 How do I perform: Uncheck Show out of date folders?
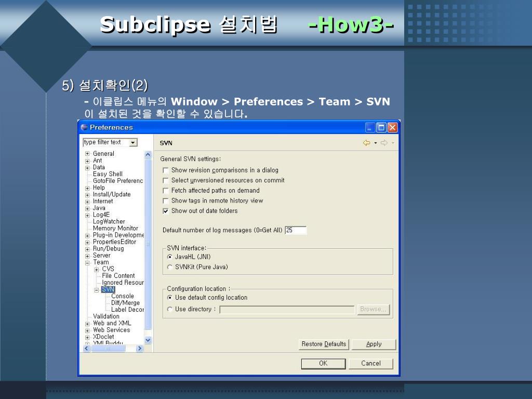(166, 211)
